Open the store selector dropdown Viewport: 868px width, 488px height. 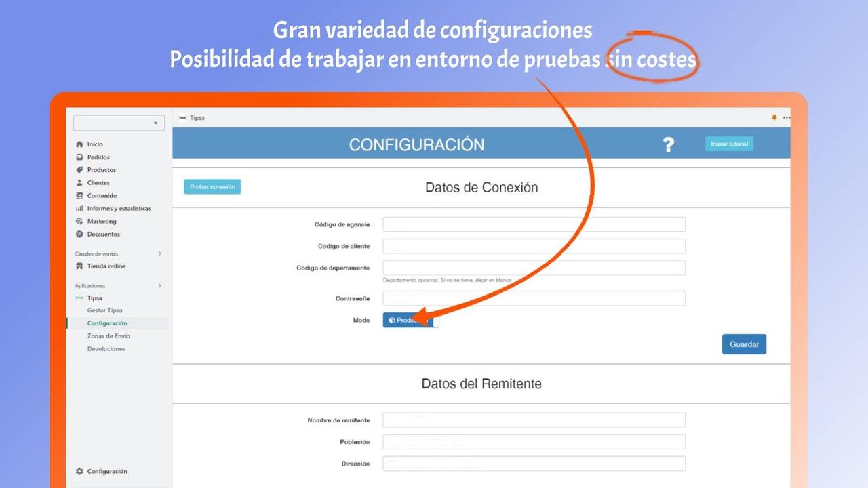pos(119,123)
